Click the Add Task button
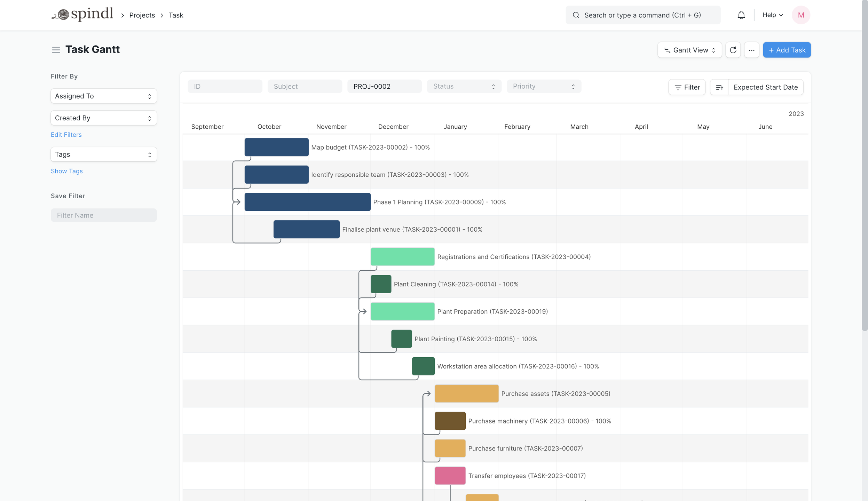 787,50
